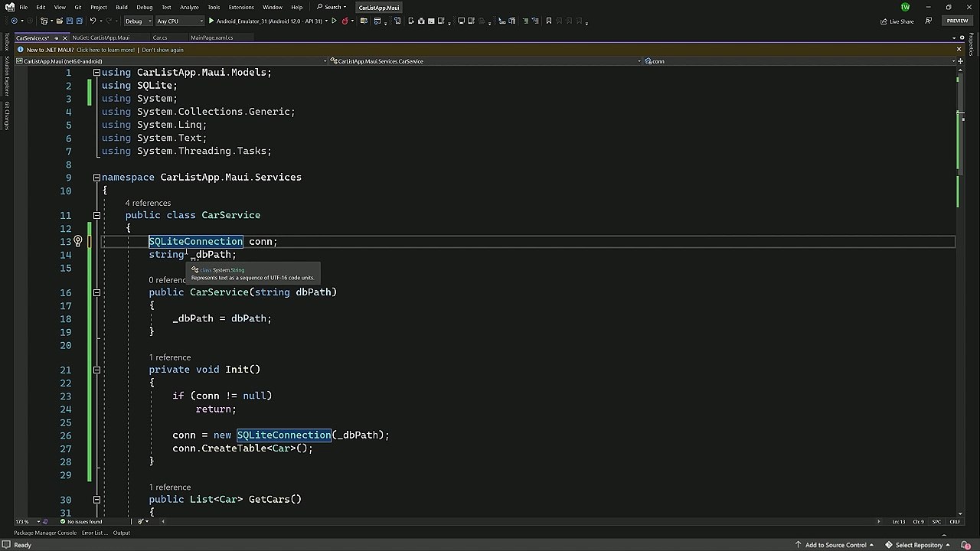Click the Save icon in the toolbar
This screenshot has height=551, width=980.
click(x=69, y=21)
